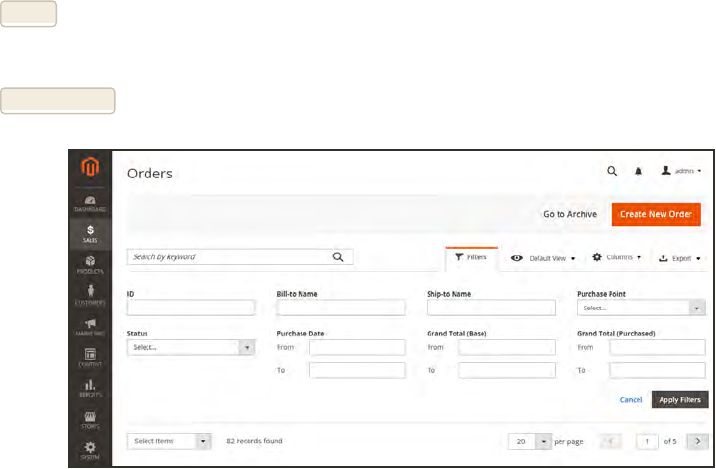
Task: Open the Content sidebar menu
Action: coord(90,358)
